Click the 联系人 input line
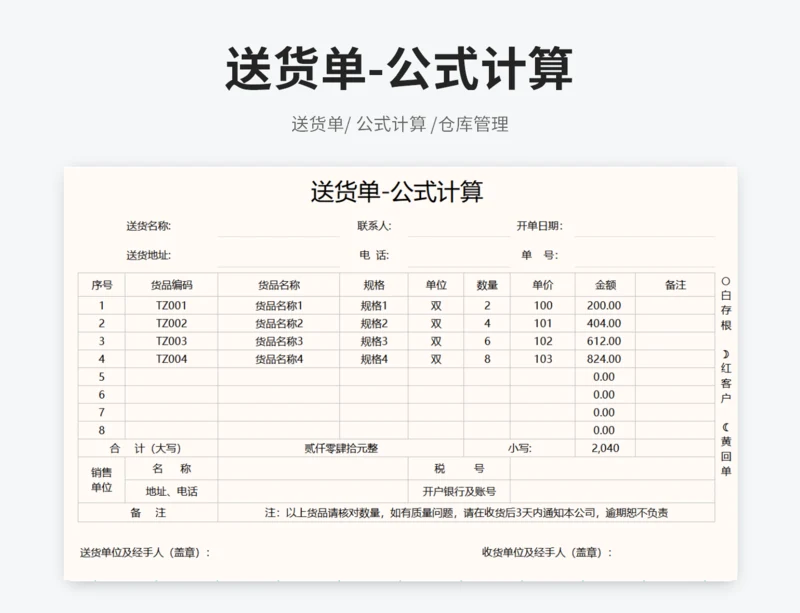800x613 pixels. (459, 228)
